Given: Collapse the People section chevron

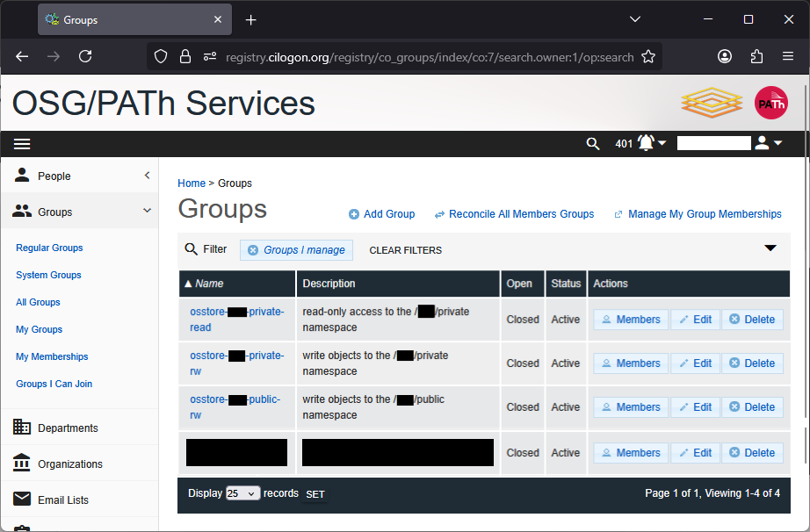Looking at the screenshot, I should pos(147,175).
